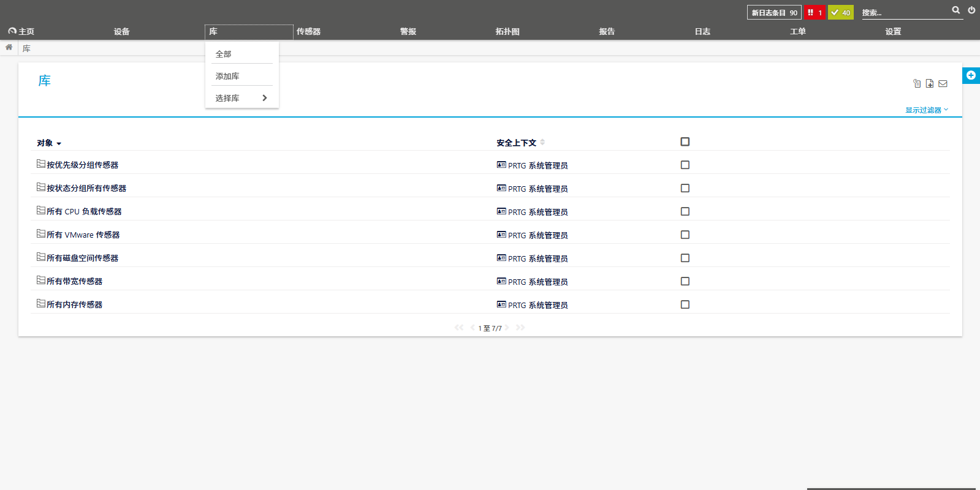980x490 pixels.
Task: Click the red down-sensors alarm badge
Action: [815, 12]
